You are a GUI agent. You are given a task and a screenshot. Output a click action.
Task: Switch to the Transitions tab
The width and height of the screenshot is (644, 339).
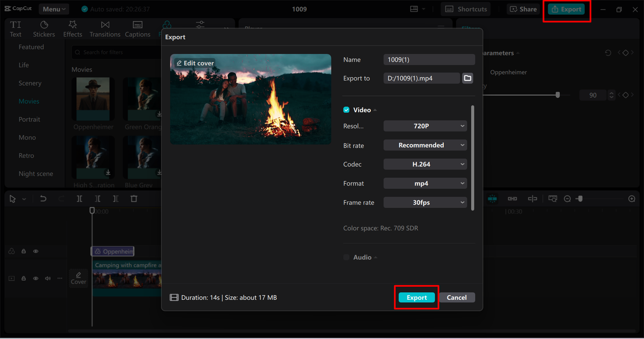point(105,29)
